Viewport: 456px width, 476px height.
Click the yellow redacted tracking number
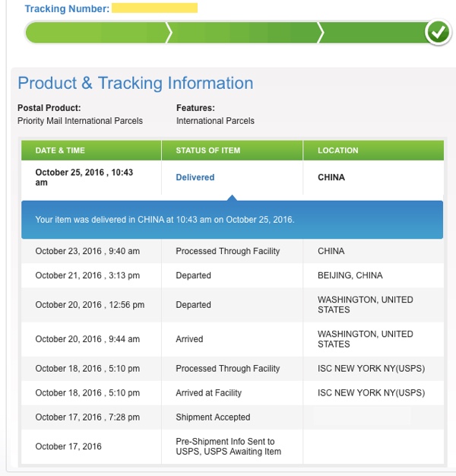point(154,8)
